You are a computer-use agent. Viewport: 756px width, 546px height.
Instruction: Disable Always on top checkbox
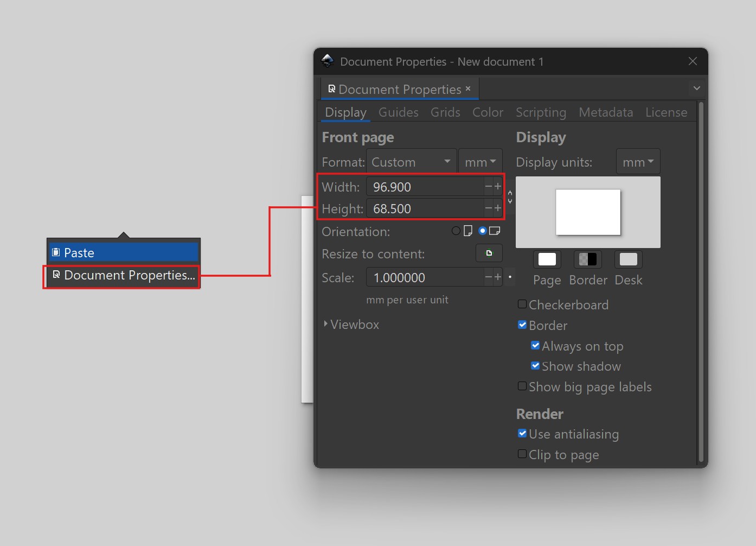pyautogui.click(x=535, y=345)
